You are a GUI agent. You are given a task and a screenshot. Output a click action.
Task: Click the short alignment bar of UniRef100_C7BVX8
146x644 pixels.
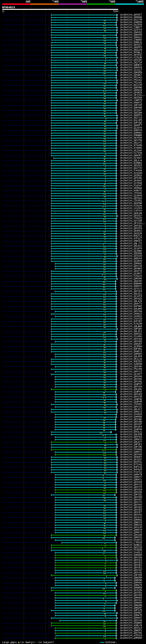[89, 543]
